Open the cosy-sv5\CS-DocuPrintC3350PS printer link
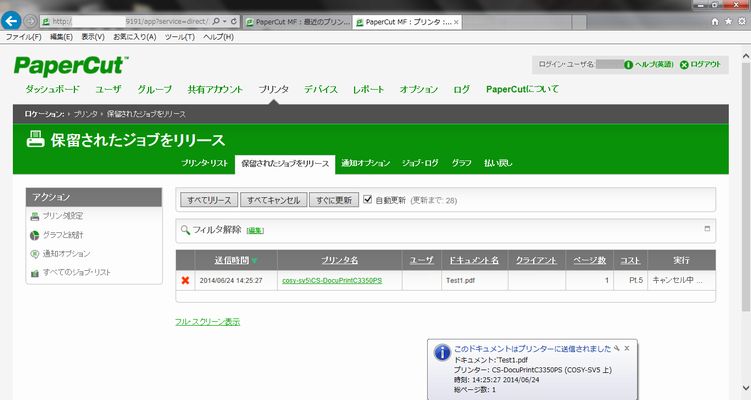The height and width of the screenshot is (400, 751). tap(332, 280)
